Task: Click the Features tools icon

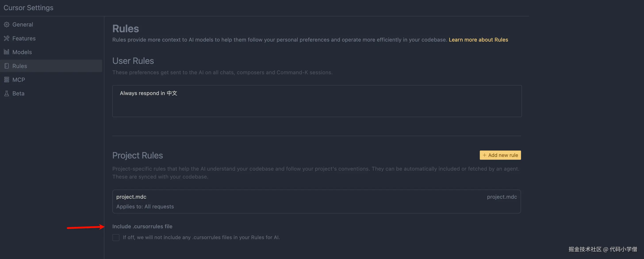Action: (7, 38)
